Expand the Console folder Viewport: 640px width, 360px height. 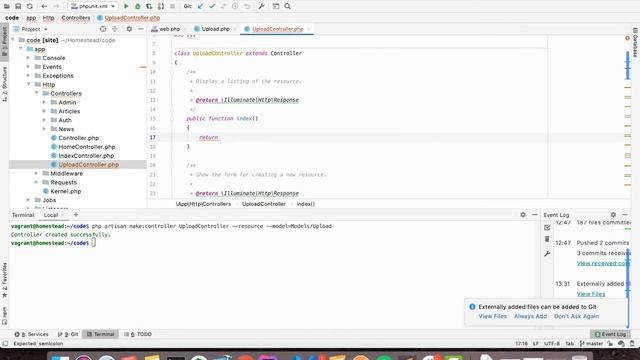tap(29, 58)
